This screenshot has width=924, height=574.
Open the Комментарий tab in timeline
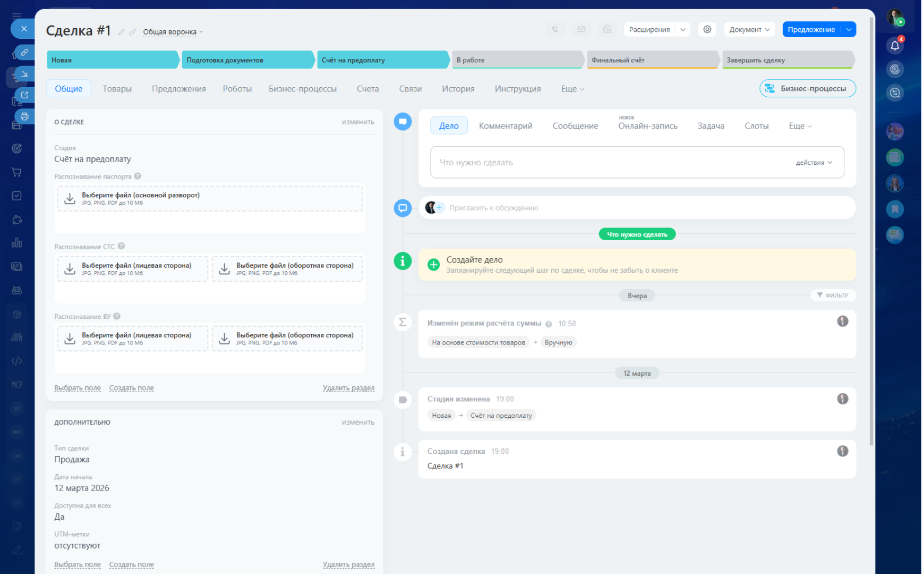(x=505, y=126)
